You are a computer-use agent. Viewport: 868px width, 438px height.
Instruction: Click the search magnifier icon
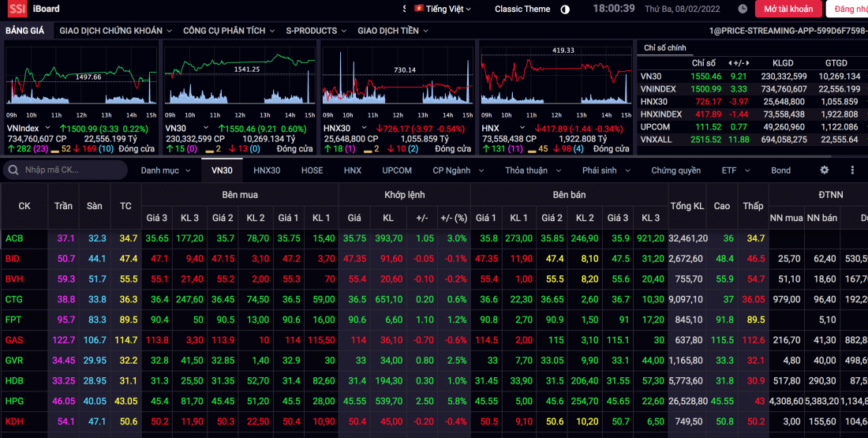tap(13, 170)
